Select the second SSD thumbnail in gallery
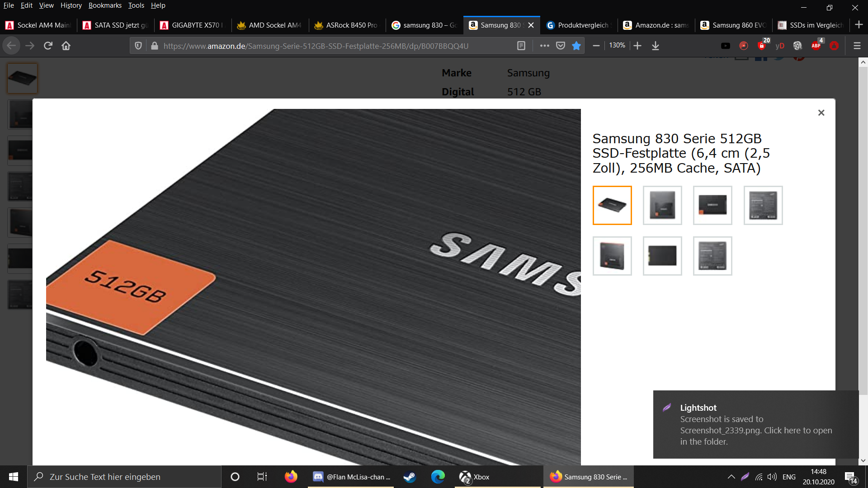The width and height of the screenshot is (868, 488). 662,205
